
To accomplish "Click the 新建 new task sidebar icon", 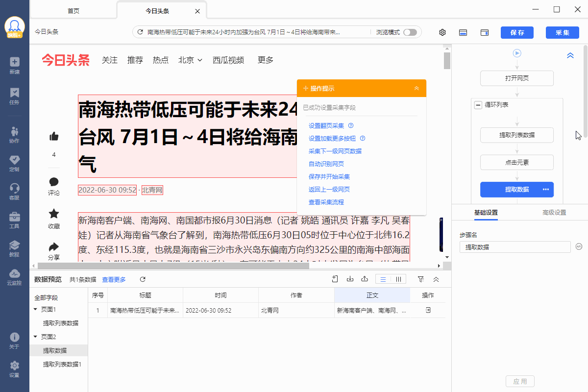I will pyautogui.click(x=14, y=65).
